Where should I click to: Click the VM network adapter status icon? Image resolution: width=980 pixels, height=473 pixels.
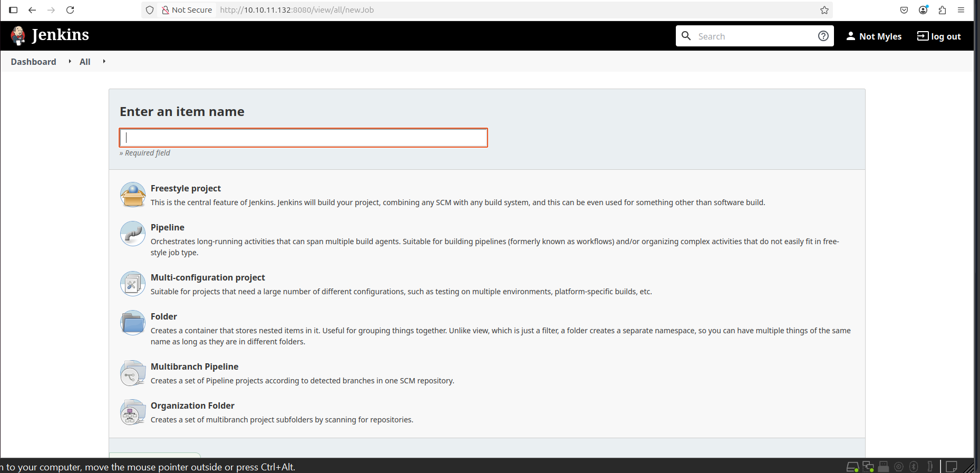(x=868, y=467)
